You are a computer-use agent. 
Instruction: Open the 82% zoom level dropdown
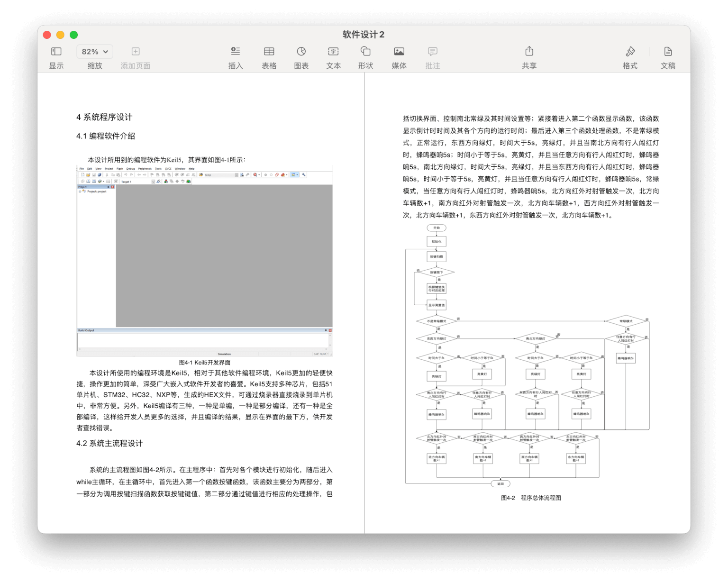click(x=94, y=51)
